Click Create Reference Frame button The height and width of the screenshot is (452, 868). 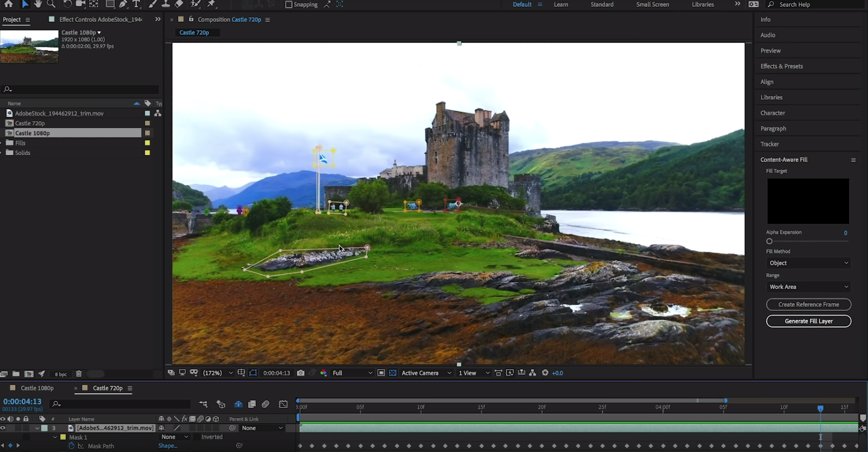click(x=808, y=305)
